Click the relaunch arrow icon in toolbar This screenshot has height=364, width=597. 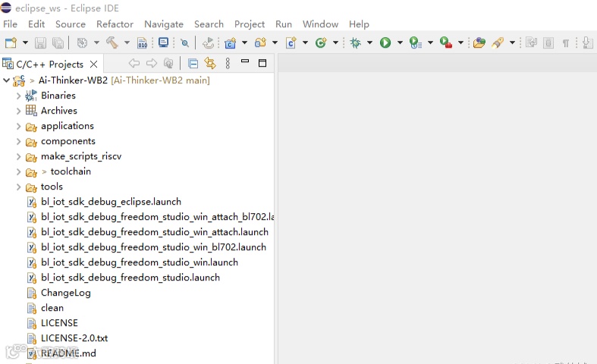click(209, 42)
